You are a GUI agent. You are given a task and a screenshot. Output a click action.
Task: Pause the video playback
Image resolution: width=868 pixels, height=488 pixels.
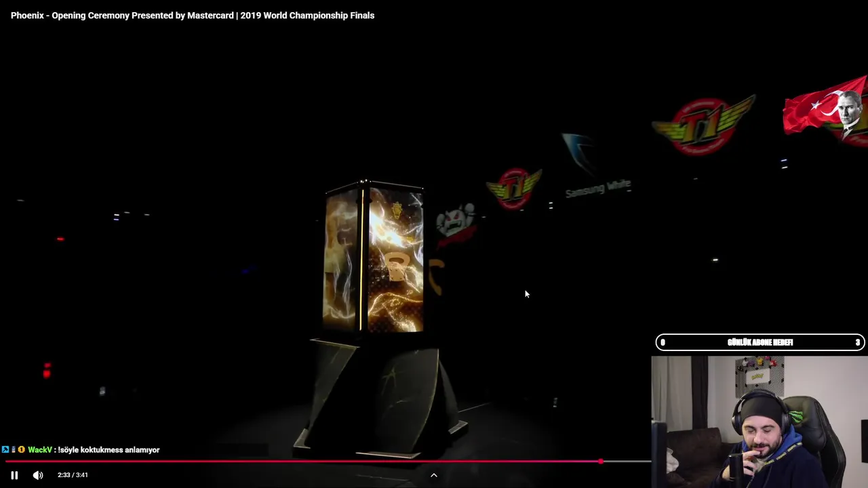14,475
